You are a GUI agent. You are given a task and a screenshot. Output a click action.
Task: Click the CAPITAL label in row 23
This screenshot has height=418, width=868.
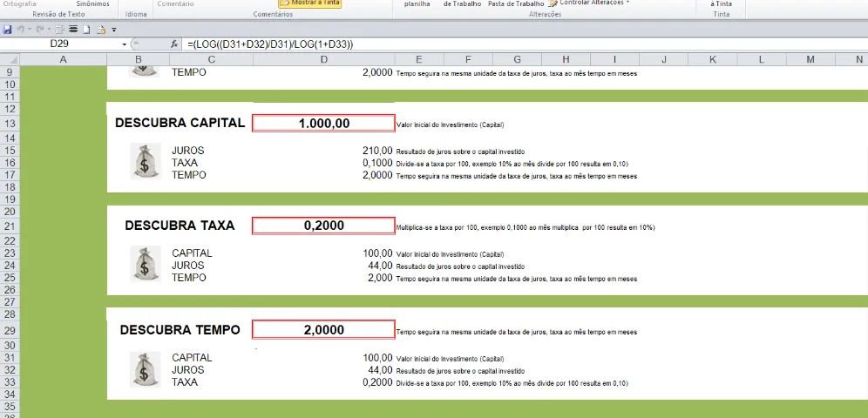coord(192,253)
